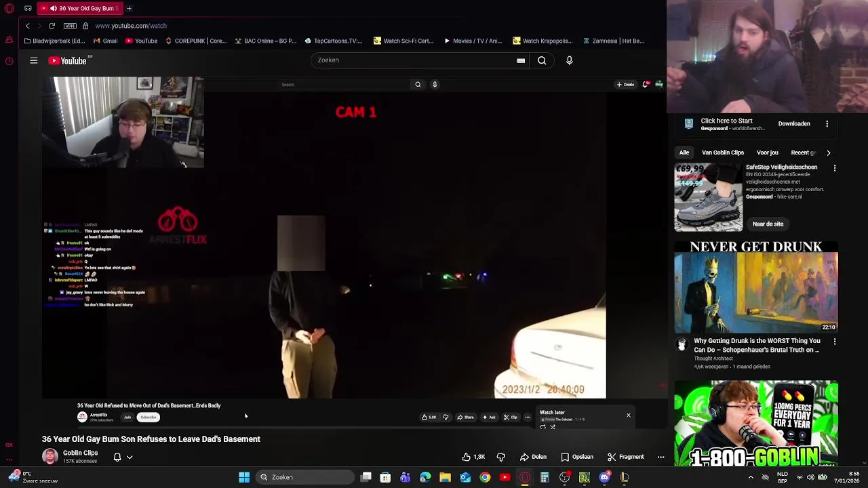Select the Recent chip

[803, 152]
